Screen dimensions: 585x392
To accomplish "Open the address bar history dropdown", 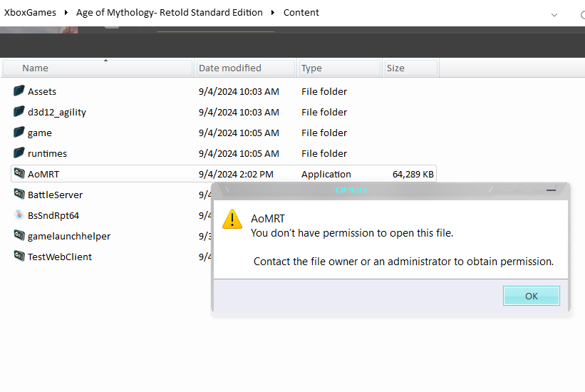I will point(554,15).
